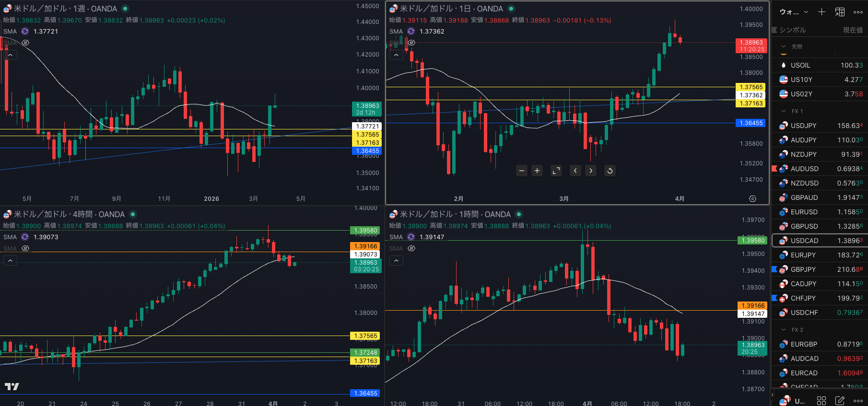Open the watchlist advanced view table icon
Screen dimensions: 868x406
point(840,12)
